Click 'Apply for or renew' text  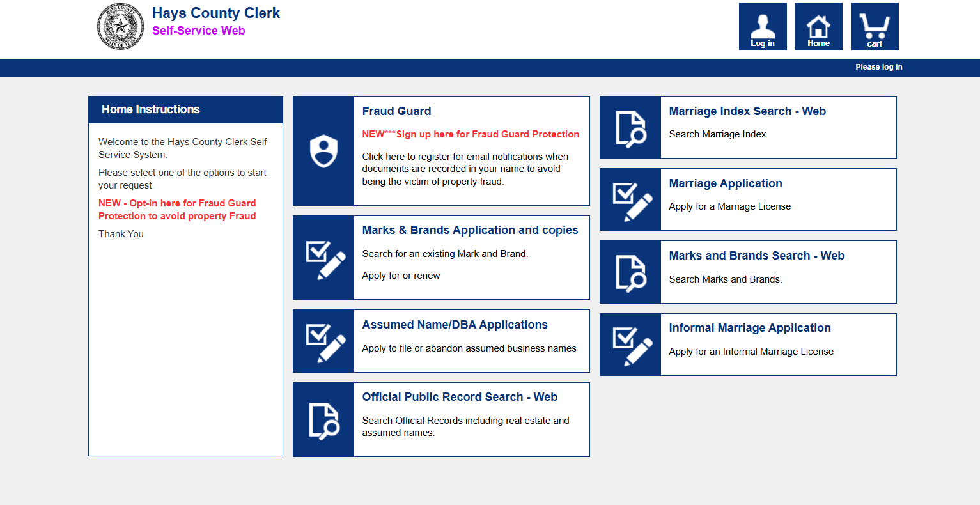[401, 276]
